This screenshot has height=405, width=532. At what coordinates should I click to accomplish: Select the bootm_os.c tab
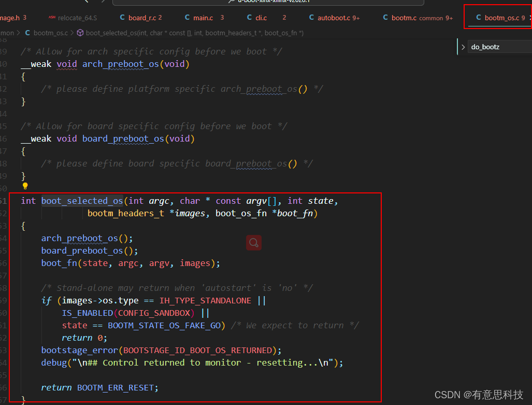coord(500,18)
